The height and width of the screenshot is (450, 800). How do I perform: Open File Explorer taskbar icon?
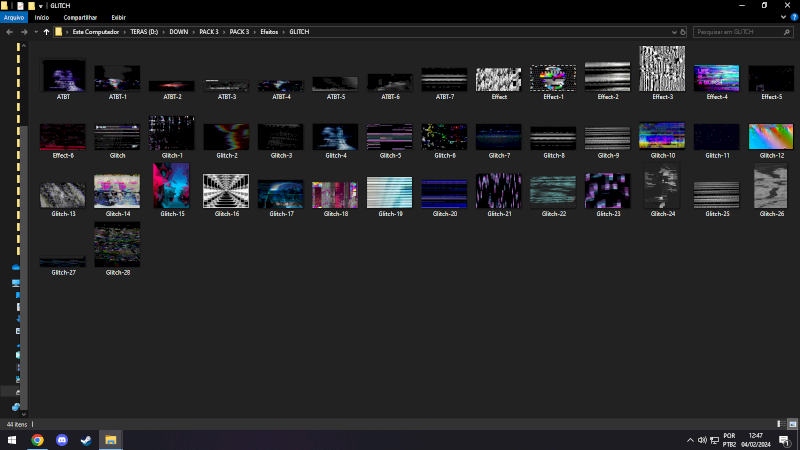click(x=111, y=440)
